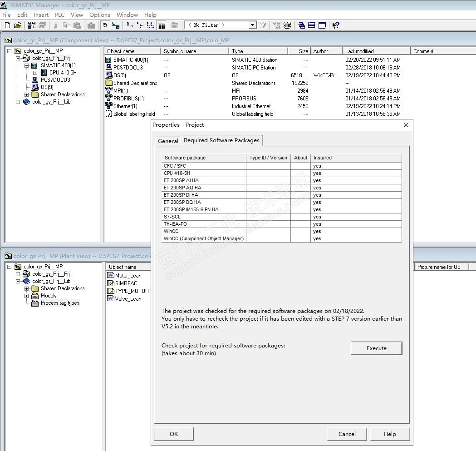Select the OS(9) icon in object list
This screenshot has height=451, width=476.
click(x=109, y=75)
